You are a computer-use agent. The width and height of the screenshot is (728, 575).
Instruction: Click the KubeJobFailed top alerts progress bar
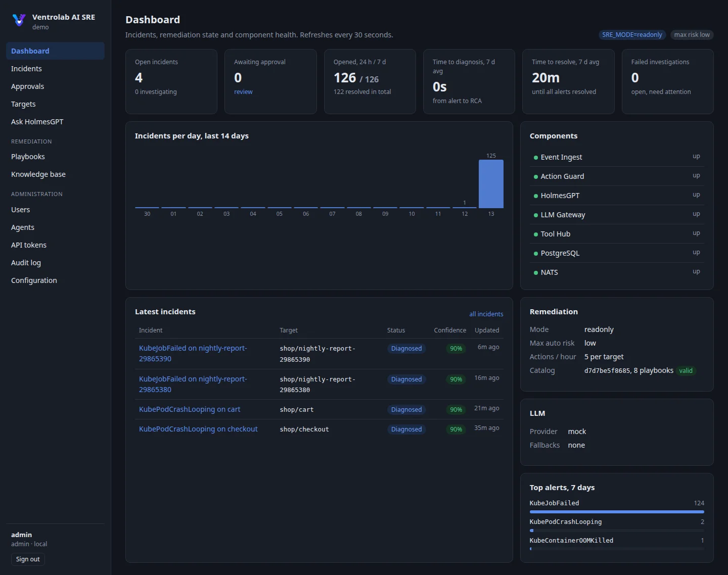[x=617, y=512]
